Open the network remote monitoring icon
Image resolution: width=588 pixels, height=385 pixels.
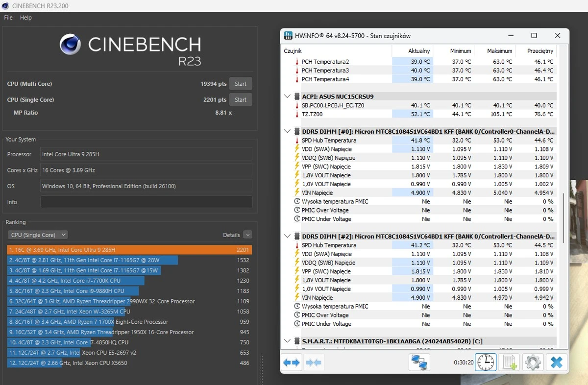click(419, 362)
